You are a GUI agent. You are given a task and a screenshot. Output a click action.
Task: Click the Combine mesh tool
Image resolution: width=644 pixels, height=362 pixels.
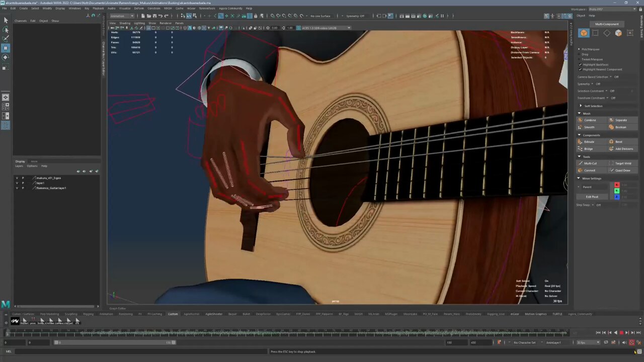591,120
